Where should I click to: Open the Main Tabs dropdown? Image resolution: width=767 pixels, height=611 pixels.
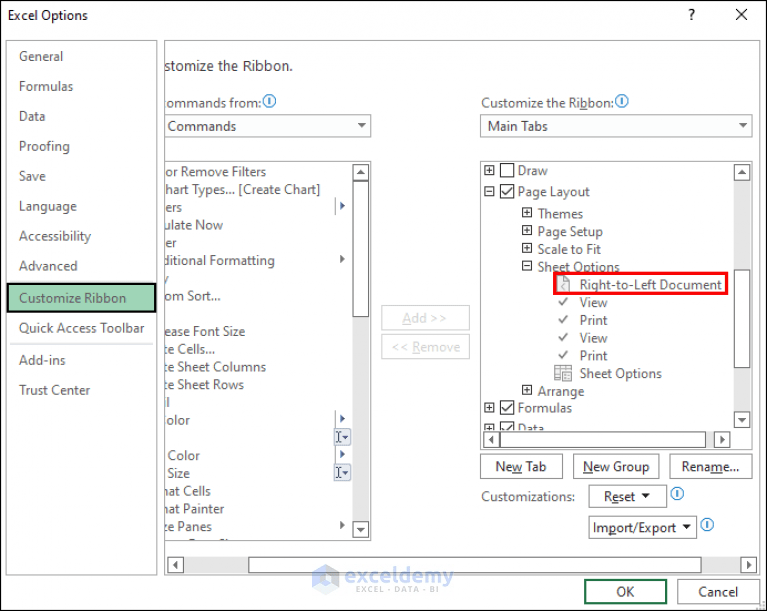pyautogui.click(x=616, y=126)
